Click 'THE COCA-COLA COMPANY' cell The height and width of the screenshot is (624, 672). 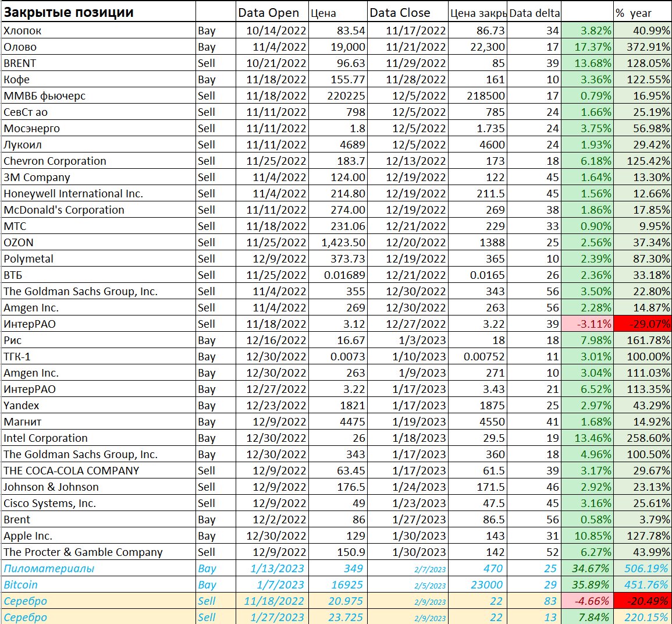point(98,470)
